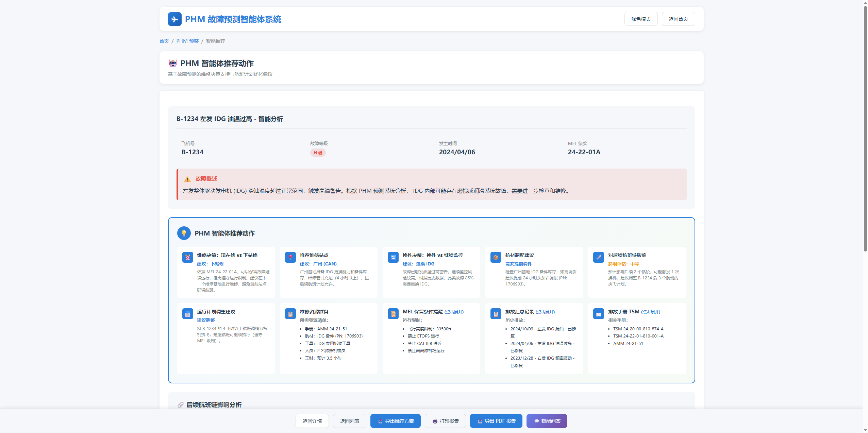Click AMM 24-21-51 under 相关手册
Viewport: 868px width, 433px height.
(x=628, y=343)
